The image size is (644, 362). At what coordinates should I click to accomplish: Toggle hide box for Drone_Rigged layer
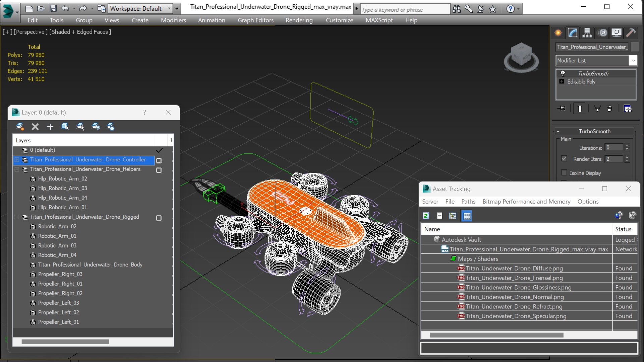(159, 218)
